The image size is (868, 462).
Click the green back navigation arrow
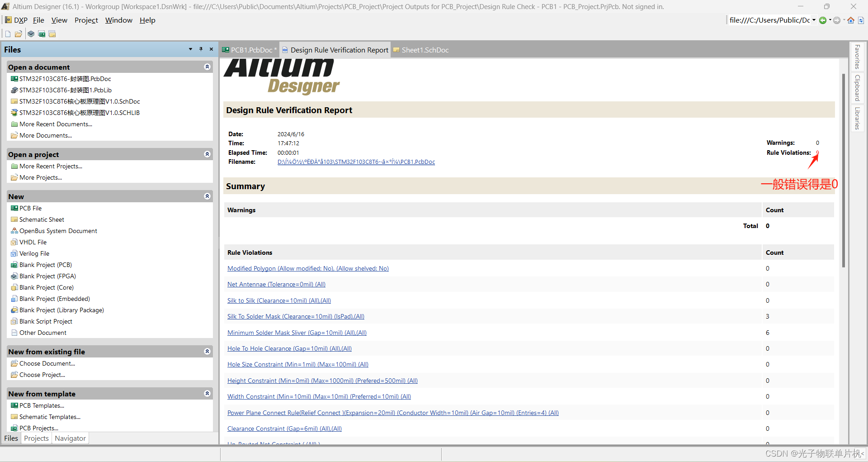click(x=823, y=20)
